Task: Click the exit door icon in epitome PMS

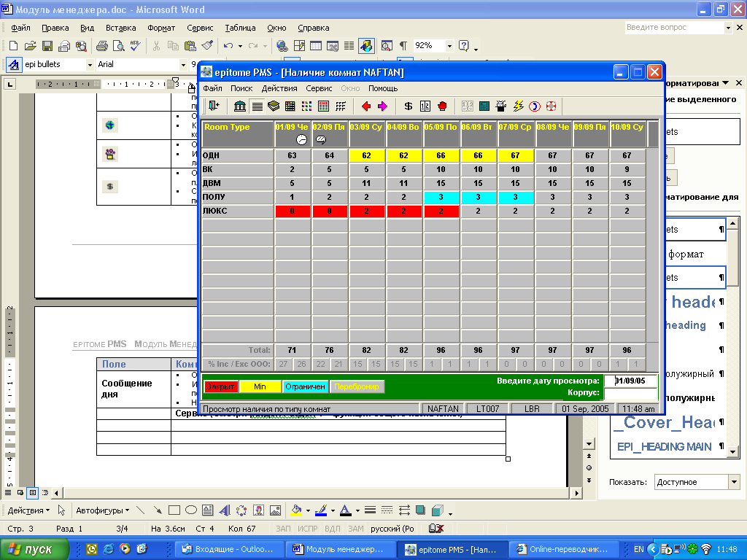Action: point(214,106)
